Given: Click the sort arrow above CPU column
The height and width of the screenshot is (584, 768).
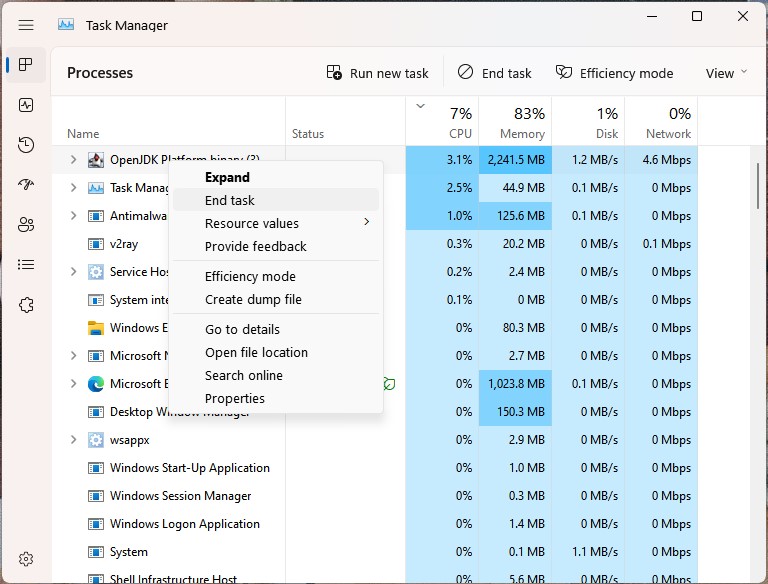Looking at the screenshot, I should (420, 106).
